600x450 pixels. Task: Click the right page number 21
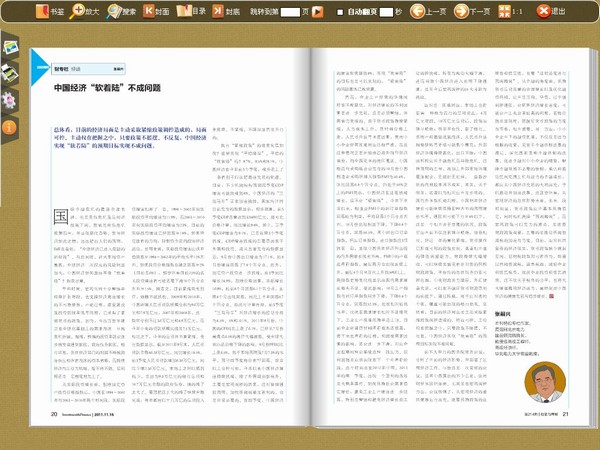click(x=566, y=414)
